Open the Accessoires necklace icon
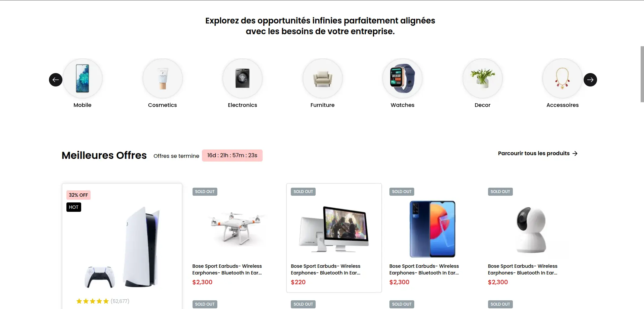Viewport: 644px width, 309px height. (562, 79)
